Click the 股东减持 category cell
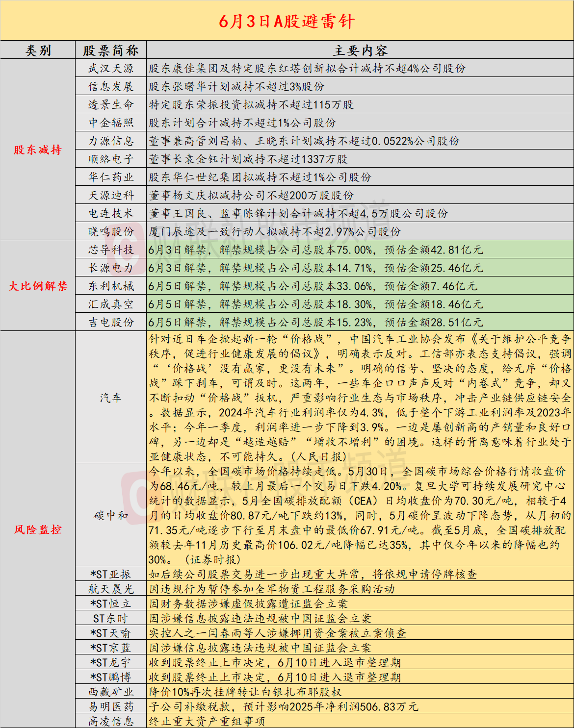This screenshot has height=728, width=574. click(x=38, y=150)
